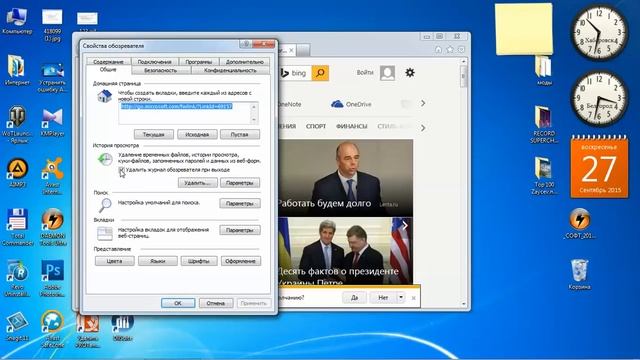Open the OneDrive link on the page
This screenshot has width=640, height=360.
coord(351,104)
